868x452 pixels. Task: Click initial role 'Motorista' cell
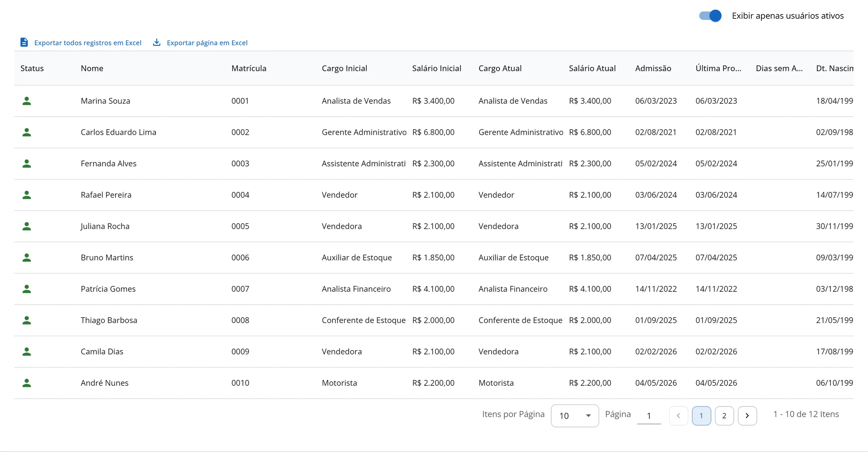point(339,383)
